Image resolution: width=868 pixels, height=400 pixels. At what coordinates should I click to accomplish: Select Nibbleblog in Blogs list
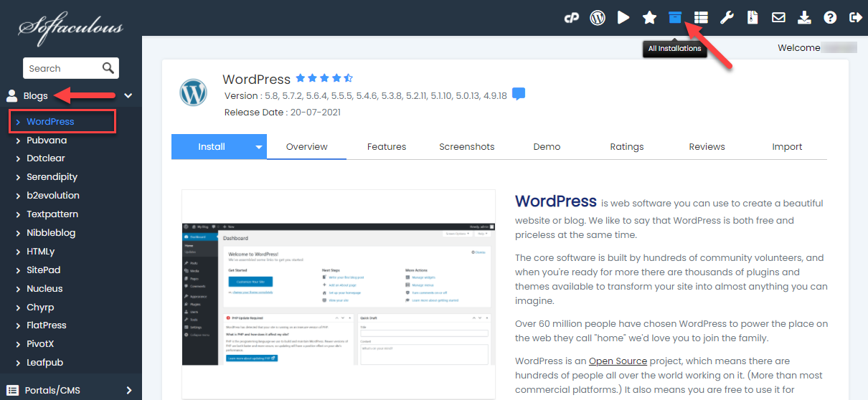(51, 232)
